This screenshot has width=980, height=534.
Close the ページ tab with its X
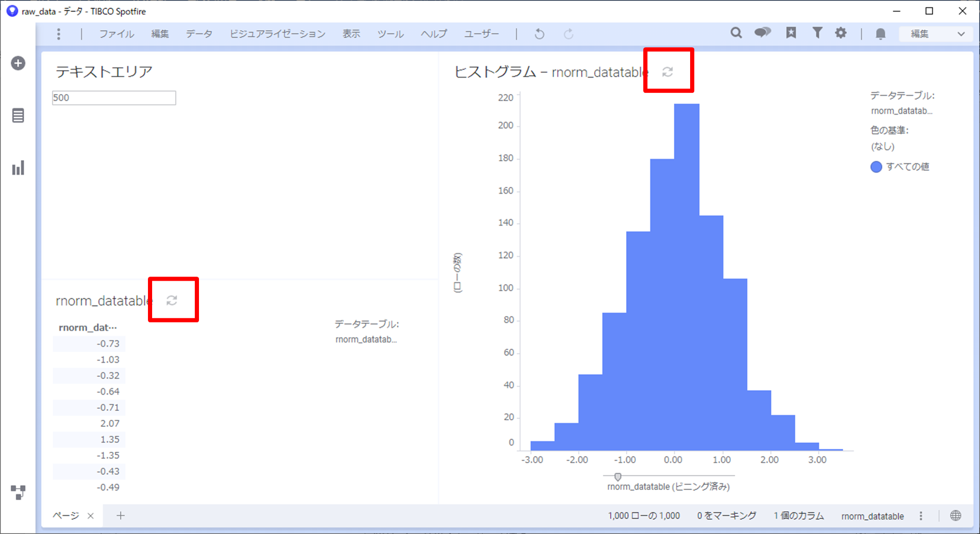coord(90,516)
